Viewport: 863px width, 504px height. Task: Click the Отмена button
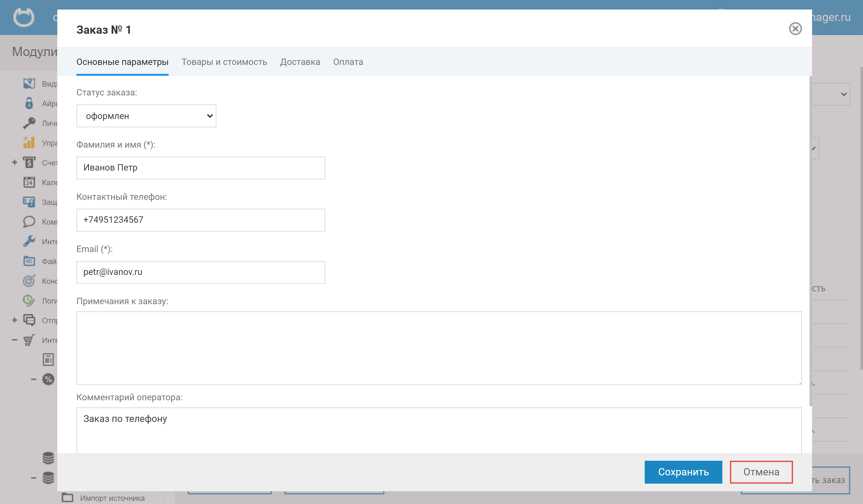(761, 472)
